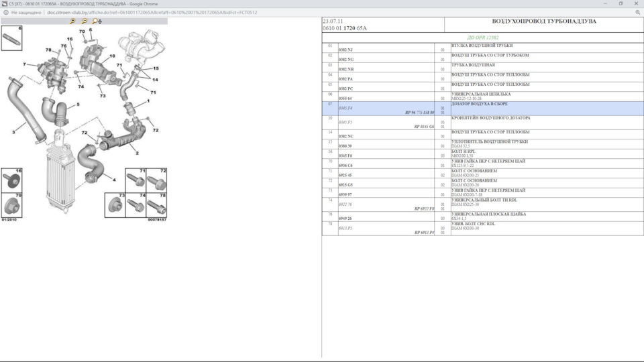644x362 pixels.
Task: Select row КРОНШТЕЙН ВОЗДУШНОГО ДОЗАТОРА
Action: (482, 122)
